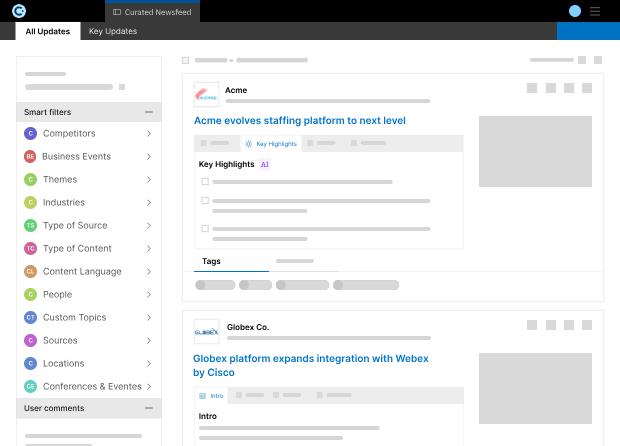
Task: Tick third Key Highlights checkbox
Action: pyautogui.click(x=205, y=229)
